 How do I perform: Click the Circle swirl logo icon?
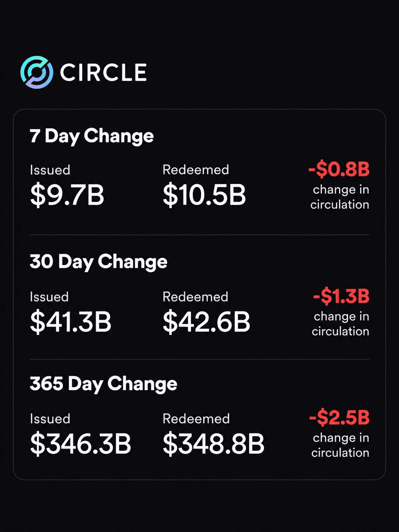coord(37,72)
